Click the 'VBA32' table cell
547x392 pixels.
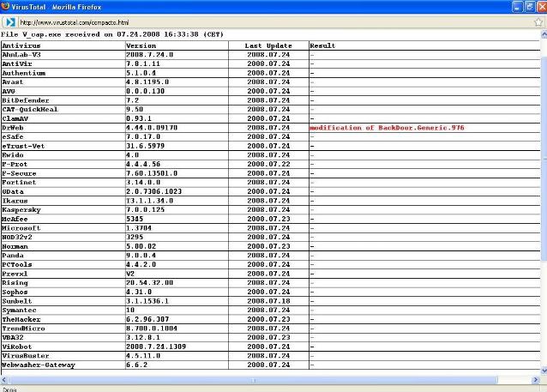coord(63,338)
